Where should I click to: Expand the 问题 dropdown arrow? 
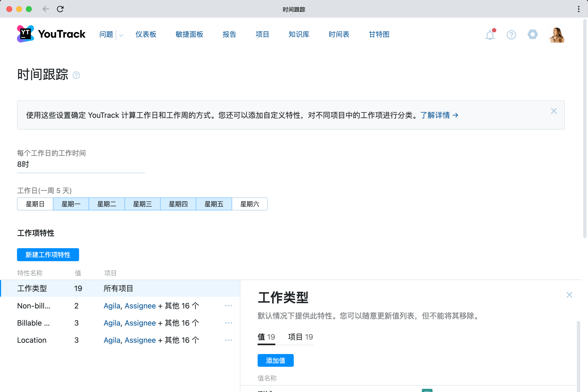pos(121,35)
